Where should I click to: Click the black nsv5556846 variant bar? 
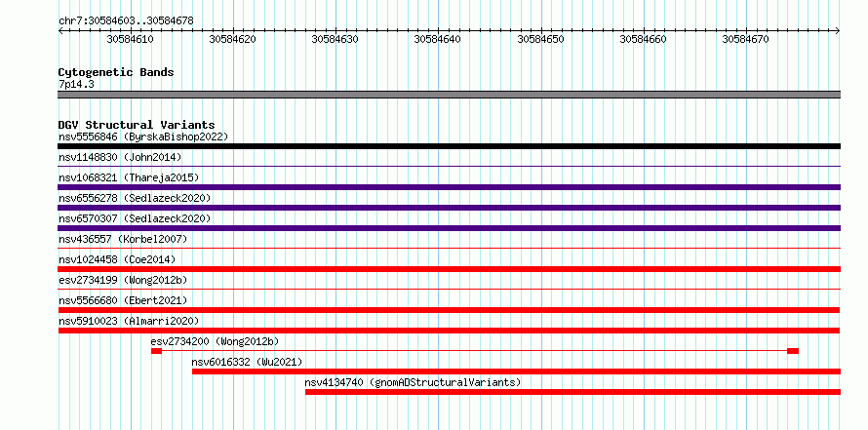[449, 146]
